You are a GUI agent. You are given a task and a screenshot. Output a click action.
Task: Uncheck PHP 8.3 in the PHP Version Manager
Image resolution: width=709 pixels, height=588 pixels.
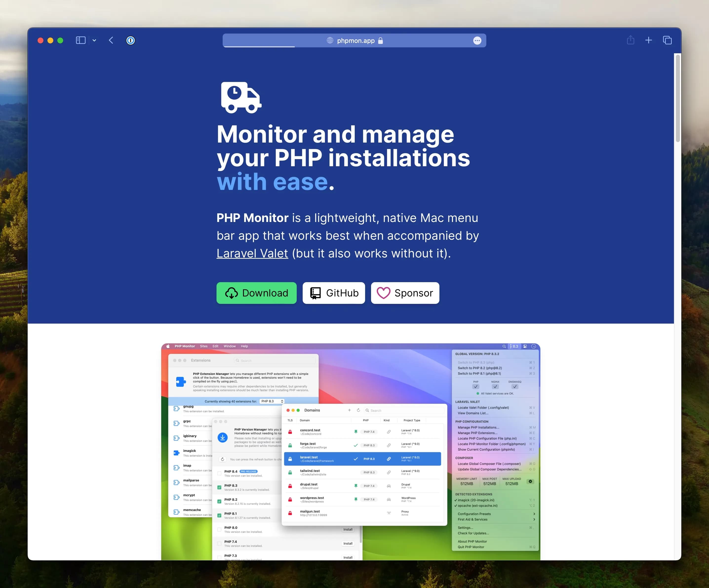219,488
